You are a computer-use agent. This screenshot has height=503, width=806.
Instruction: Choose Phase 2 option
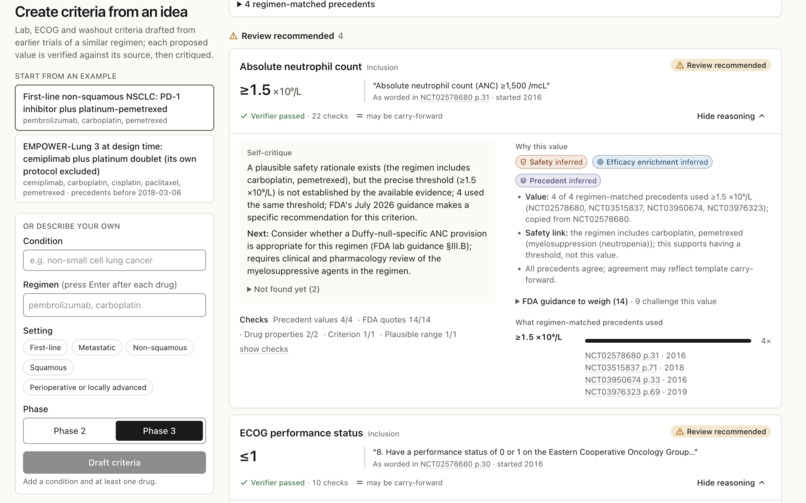point(69,431)
